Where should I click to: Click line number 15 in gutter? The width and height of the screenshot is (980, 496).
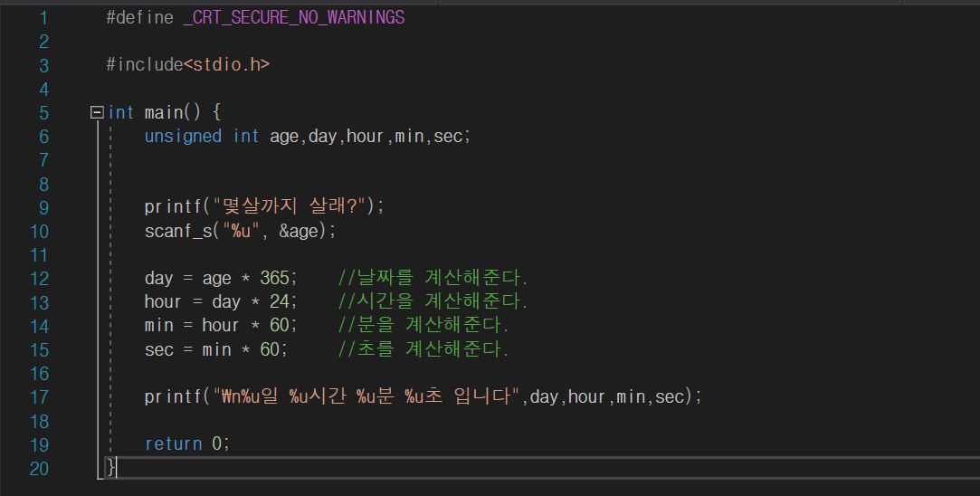(40, 350)
